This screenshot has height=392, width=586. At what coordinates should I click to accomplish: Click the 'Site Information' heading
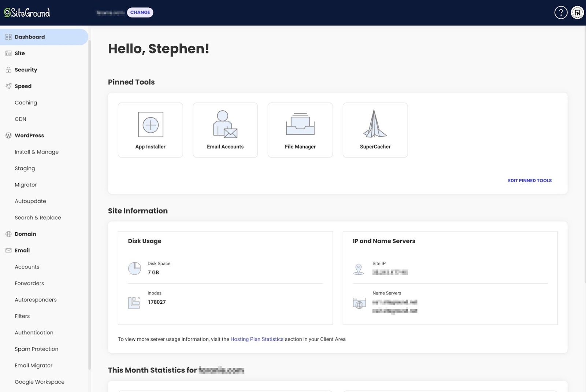pyautogui.click(x=138, y=211)
